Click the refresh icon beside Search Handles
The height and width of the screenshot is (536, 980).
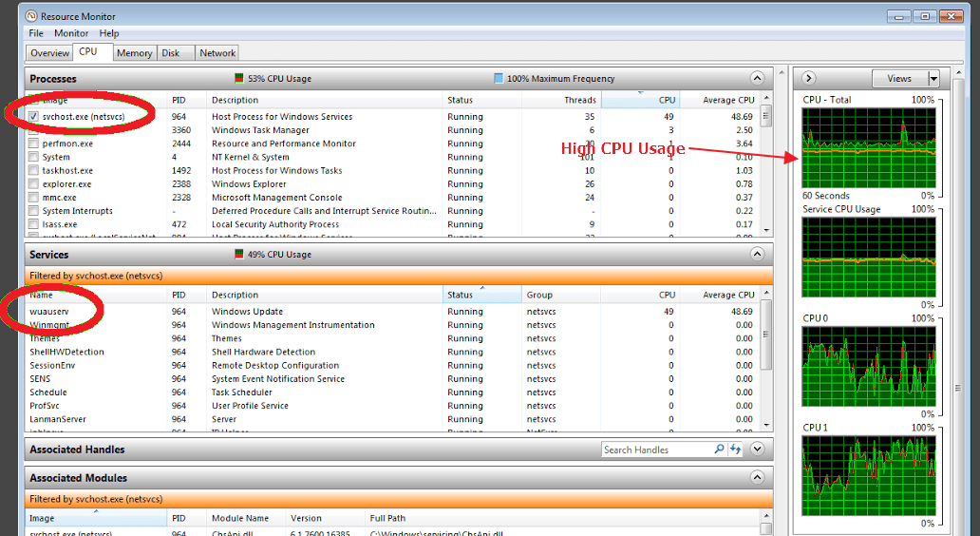(x=735, y=450)
